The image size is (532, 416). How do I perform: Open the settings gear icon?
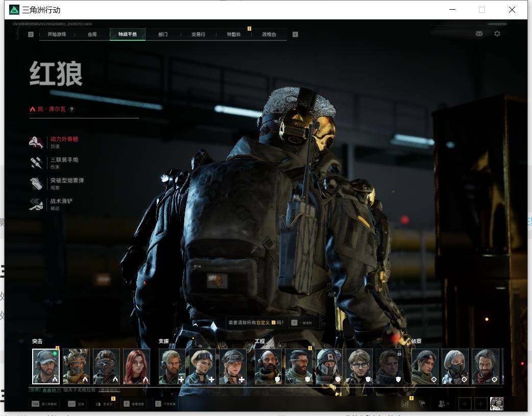pos(497,34)
